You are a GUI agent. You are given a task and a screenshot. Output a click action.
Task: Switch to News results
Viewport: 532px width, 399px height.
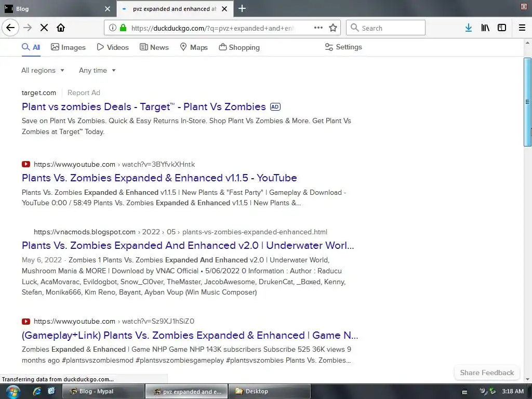tap(154, 47)
